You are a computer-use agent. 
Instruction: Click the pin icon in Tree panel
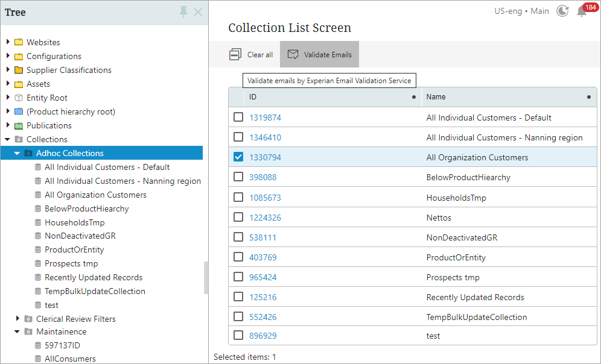[183, 12]
